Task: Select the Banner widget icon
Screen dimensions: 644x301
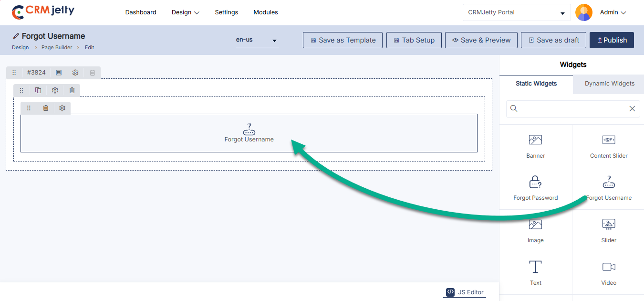Action: click(x=535, y=145)
